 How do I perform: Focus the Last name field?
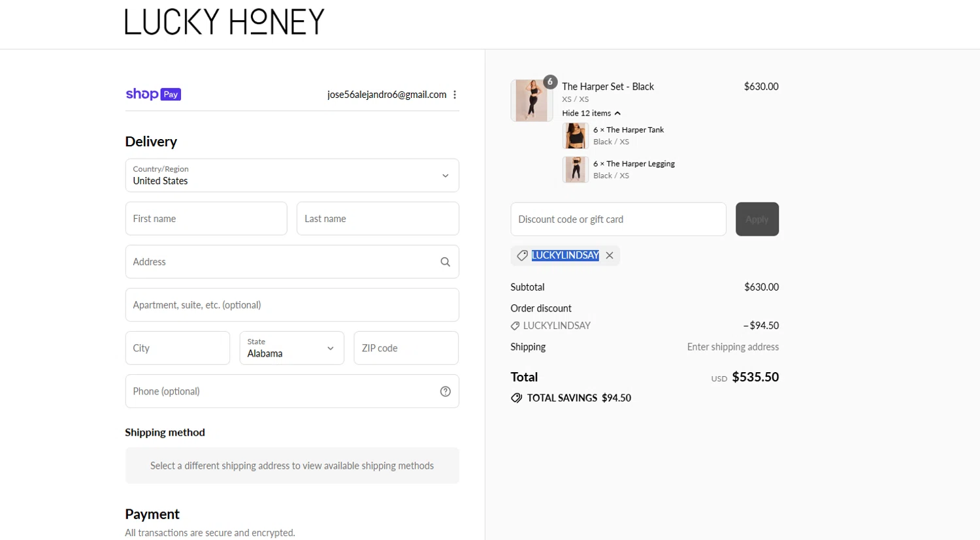tap(378, 219)
